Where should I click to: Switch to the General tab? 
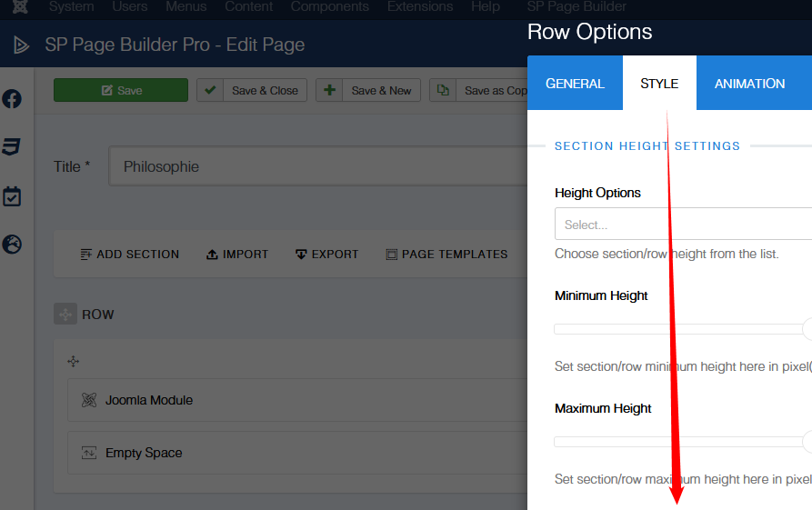[575, 84]
